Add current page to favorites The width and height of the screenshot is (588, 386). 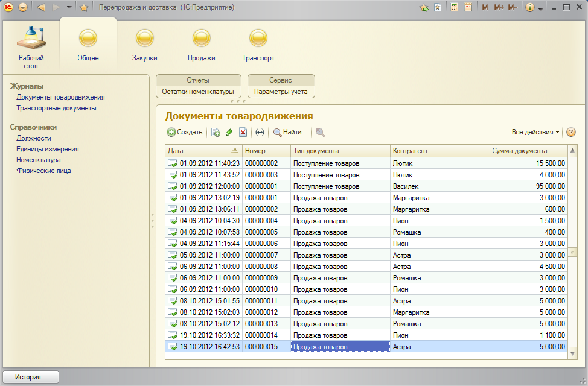tap(438, 7)
